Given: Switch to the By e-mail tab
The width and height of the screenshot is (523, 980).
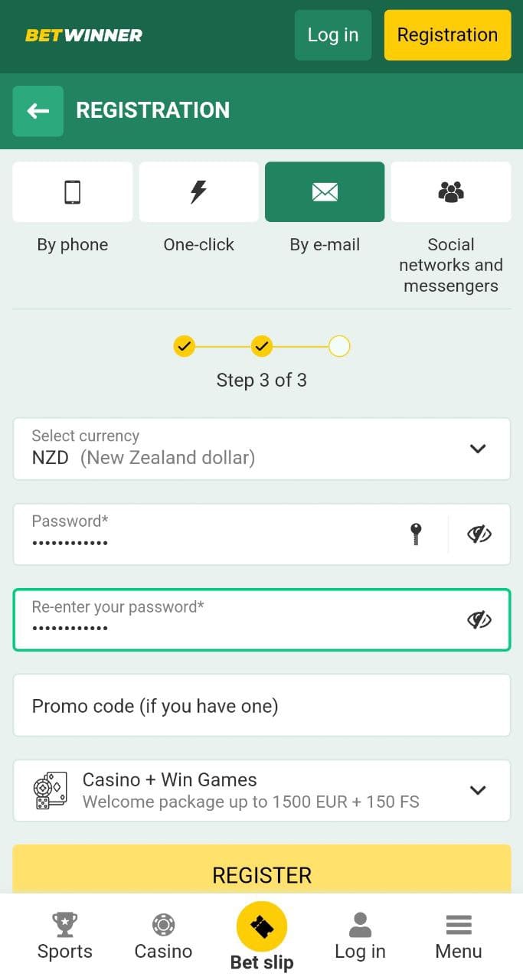Looking at the screenshot, I should (325, 191).
